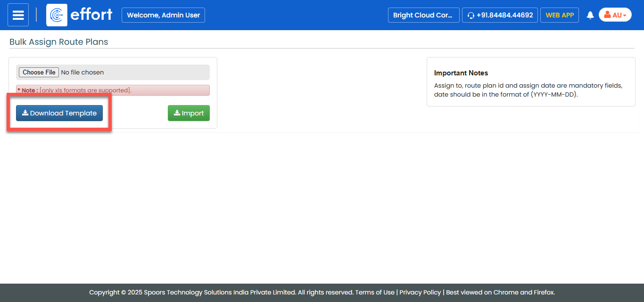Click the Welcome, Admin User button
The image size is (644, 302).
[163, 15]
